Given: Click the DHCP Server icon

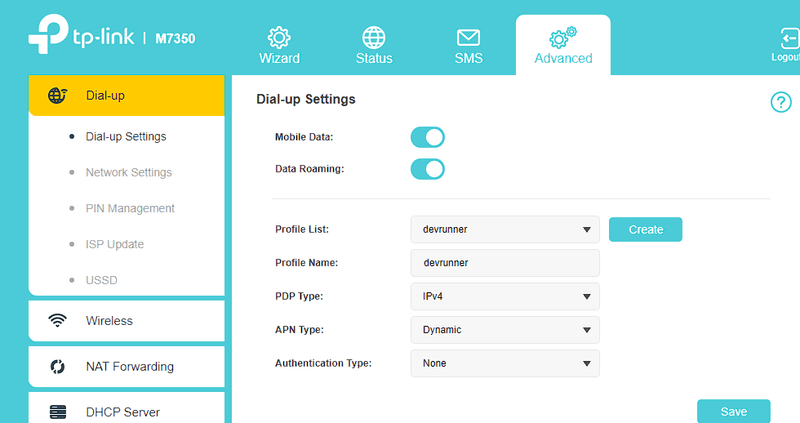Looking at the screenshot, I should (x=58, y=412).
